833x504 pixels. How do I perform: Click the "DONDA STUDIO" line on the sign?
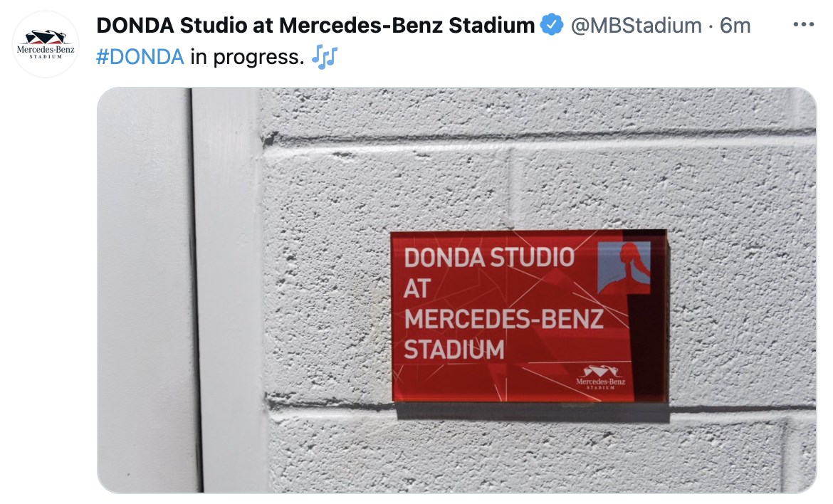click(x=489, y=258)
